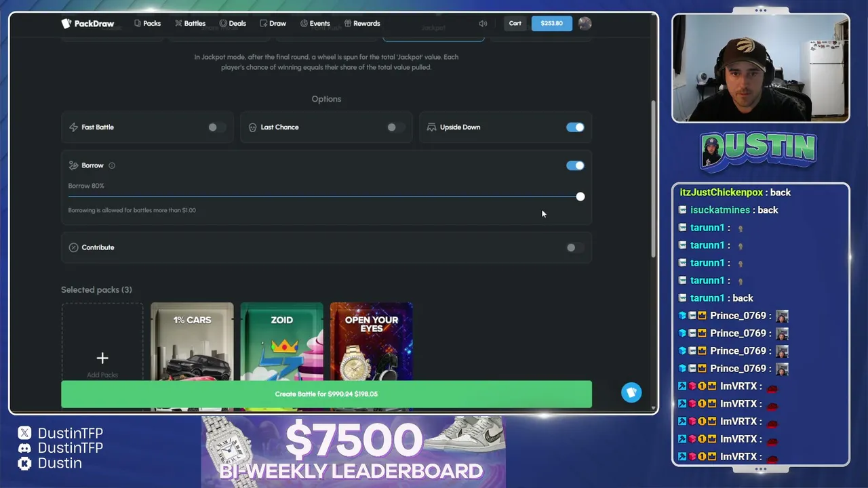Mute site sound with speaker icon
The width and height of the screenshot is (868, 488).
(x=483, y=23)
